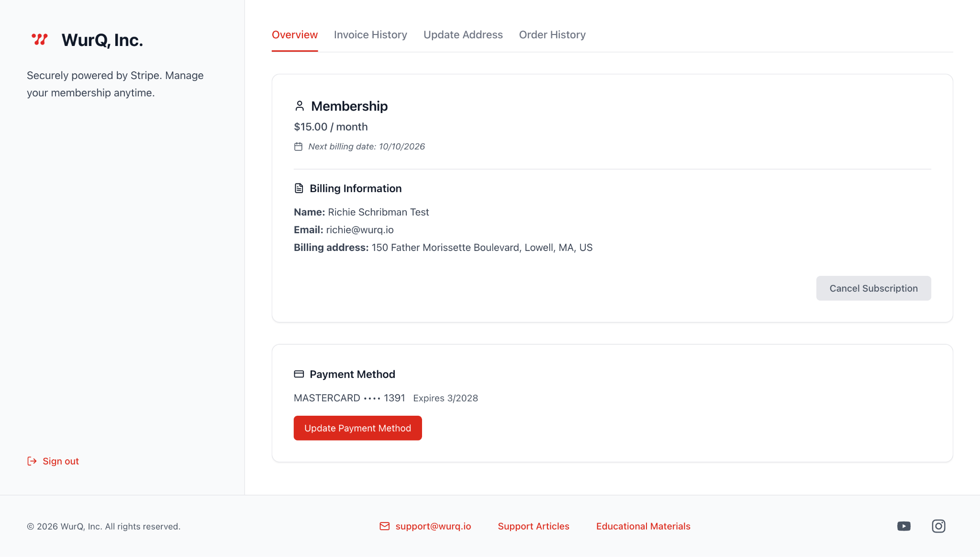Click the Membership person icon
This screenshot has width=980, height=557.
(x=300, y=106)
